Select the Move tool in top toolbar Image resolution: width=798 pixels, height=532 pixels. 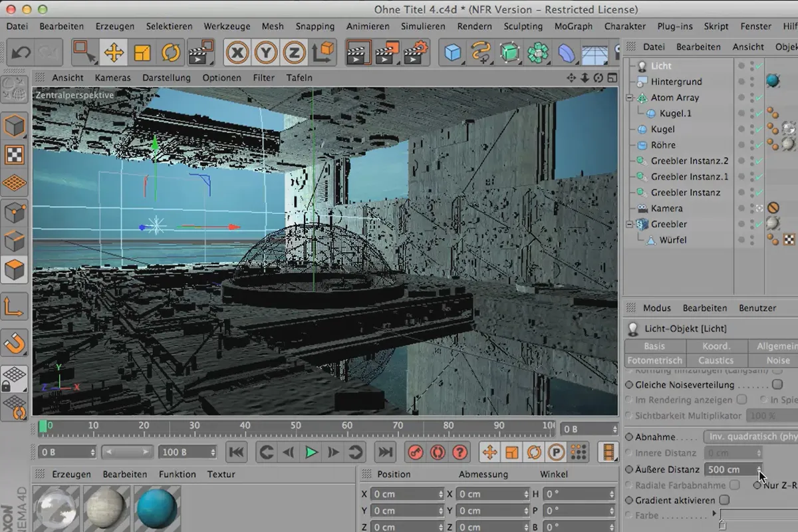pos(114,53)
